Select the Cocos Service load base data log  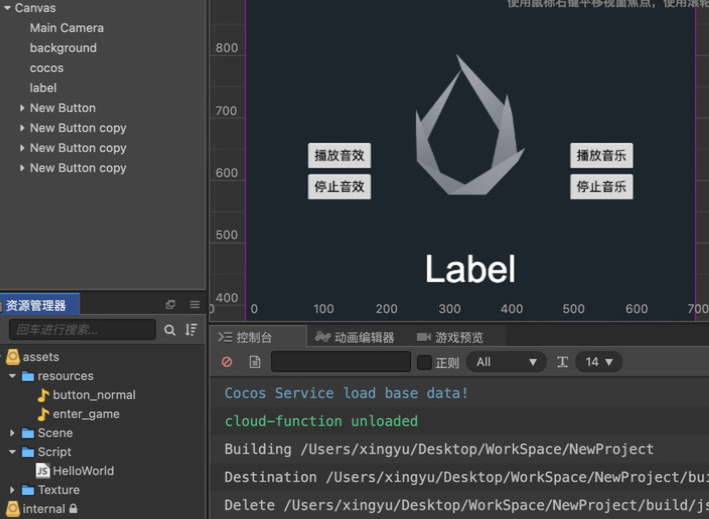coord(459,393)
